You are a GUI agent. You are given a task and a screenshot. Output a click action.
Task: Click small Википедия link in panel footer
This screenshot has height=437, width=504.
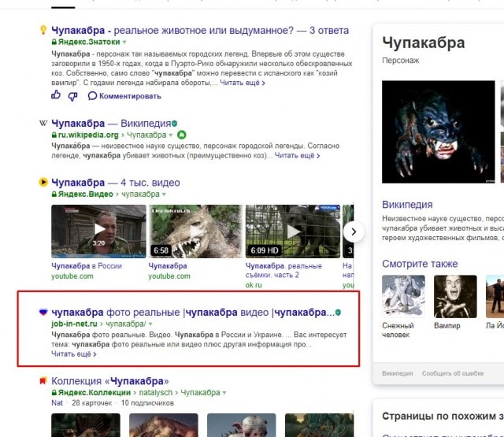[398, 373]
